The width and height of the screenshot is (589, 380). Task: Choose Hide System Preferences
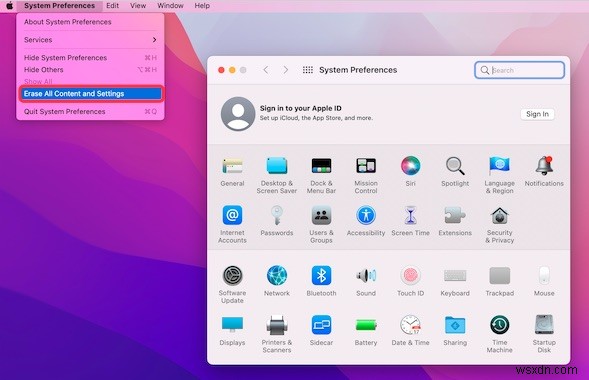point(90,58)
